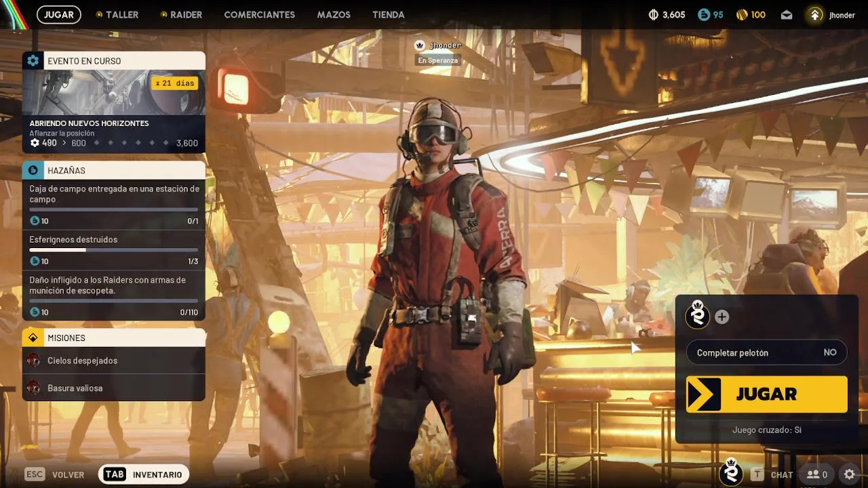Open the COMERCIANTES tab

[x=259, y=14]
